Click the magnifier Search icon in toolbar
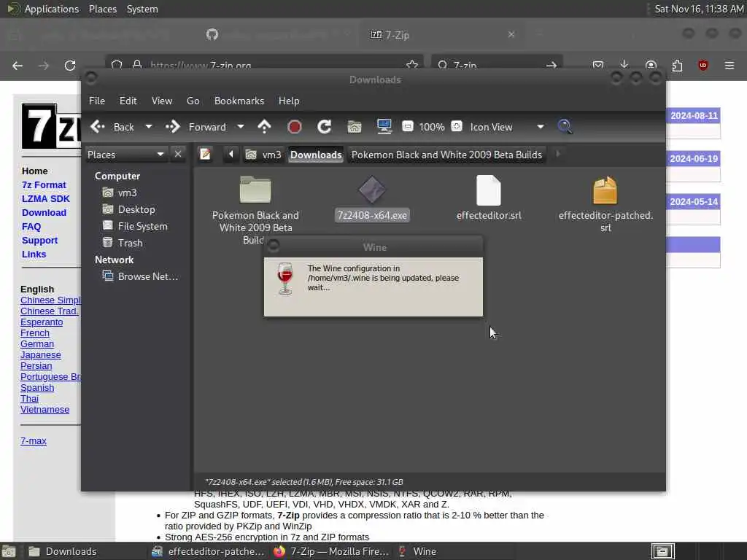This screenshot has width=747, height=560. pyautogui.click(x=565, y=127)
